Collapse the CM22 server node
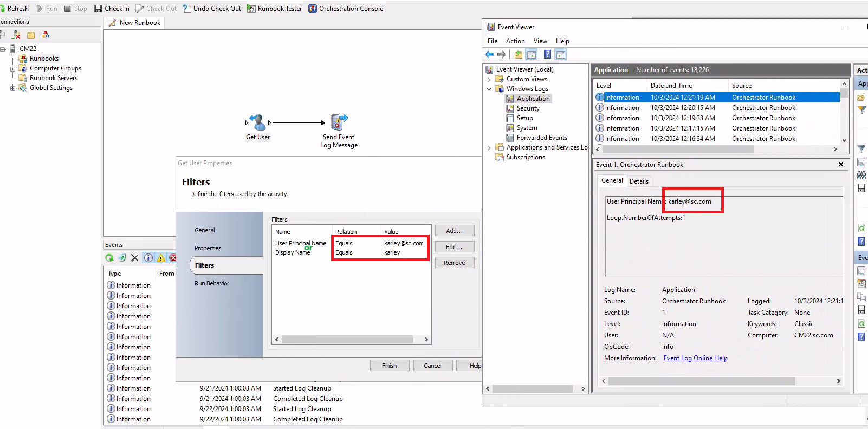 pyautogui.click(x=3, y=49)
